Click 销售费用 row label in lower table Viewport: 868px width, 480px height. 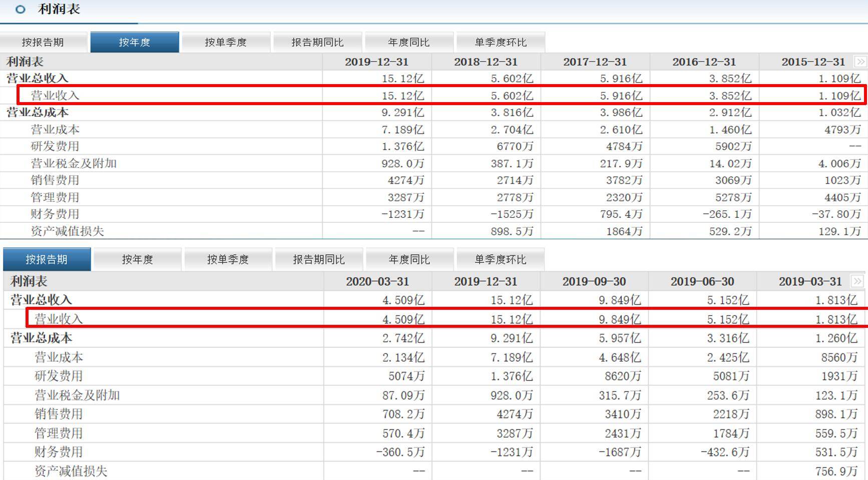59,414
